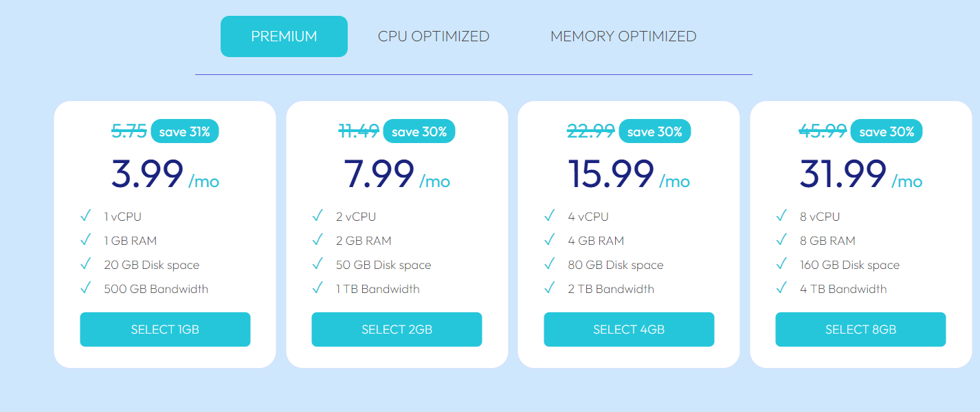The height and width of the screenshot is (412, 980).
Task: Click the checkmark icon beside 1 vCPU
Action: (x=86, y=216)
